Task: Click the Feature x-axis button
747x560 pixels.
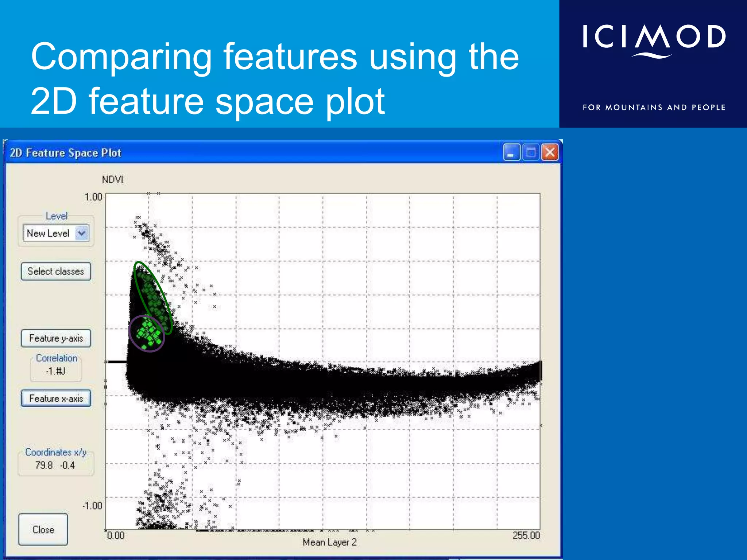Action: point(56,398)
